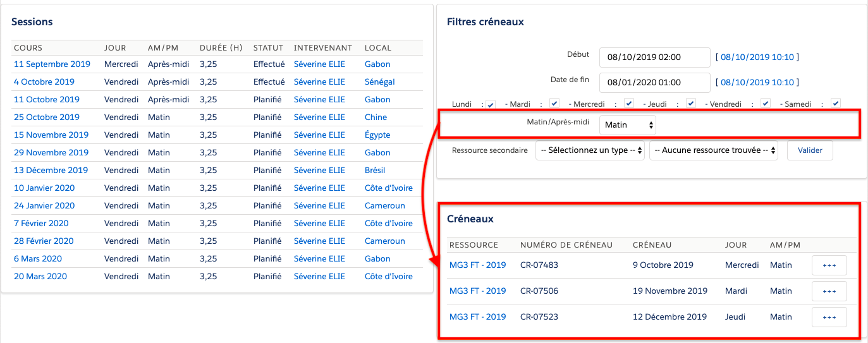Focus the Date de fin input
The height and width of the screenshot is (343, 868).
654,83
